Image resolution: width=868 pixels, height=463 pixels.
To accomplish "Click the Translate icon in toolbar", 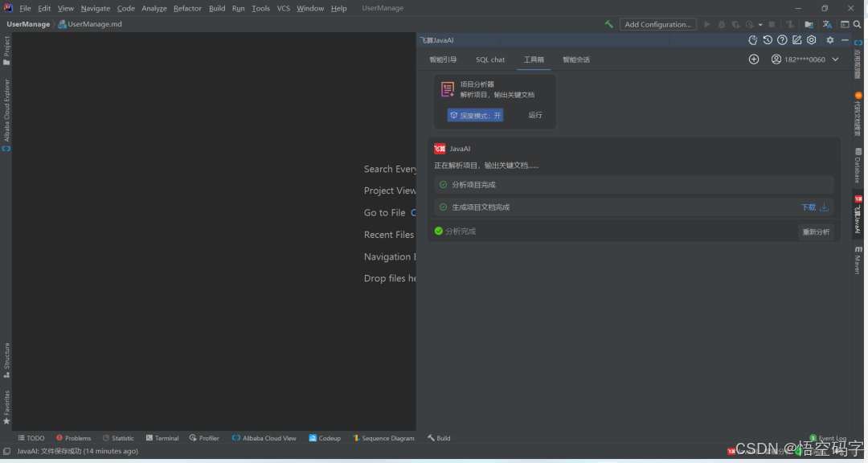I will pos(827,24).
